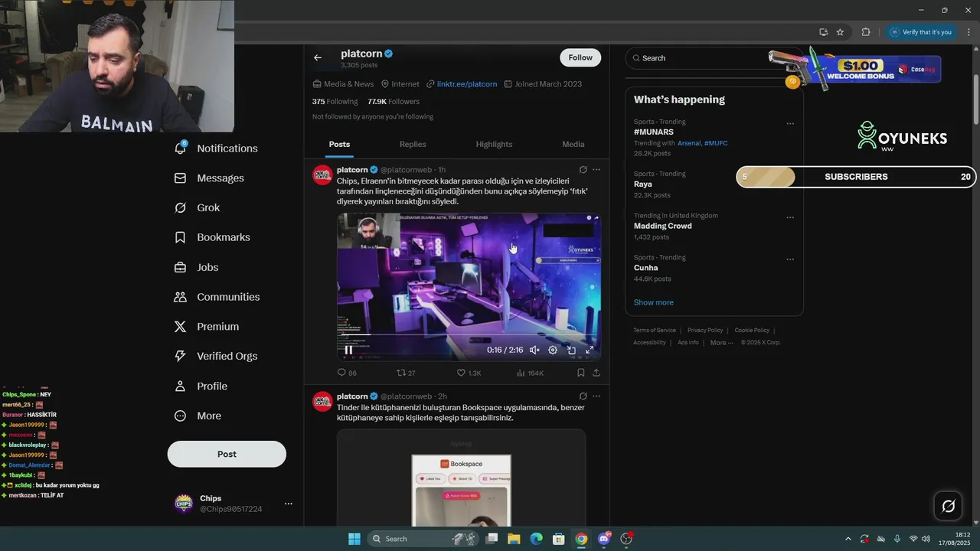The image size is (980, 551).
Task: Click the Verify that it's you chip
Action: (x=921, y=32)
